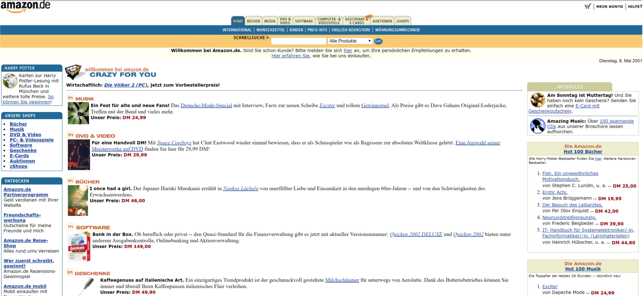Open '100 spannende CDs' link

[590, 124]
